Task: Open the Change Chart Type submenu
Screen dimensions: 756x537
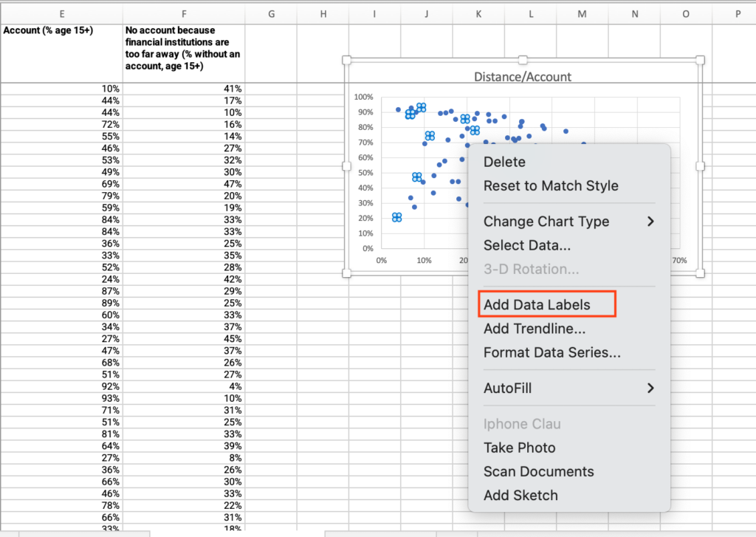Action: point(569,222)
